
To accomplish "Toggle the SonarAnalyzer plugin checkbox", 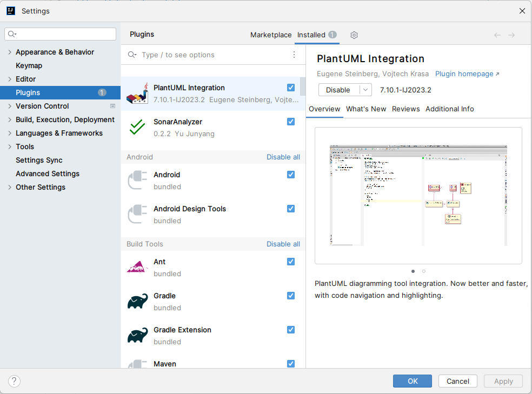I will [x=291, y=122].
